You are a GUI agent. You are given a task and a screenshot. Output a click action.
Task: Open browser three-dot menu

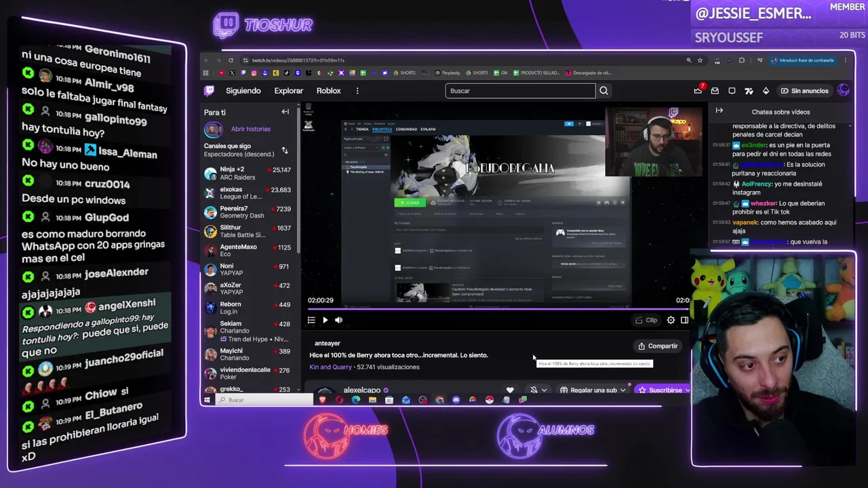[x=846, y=60]
